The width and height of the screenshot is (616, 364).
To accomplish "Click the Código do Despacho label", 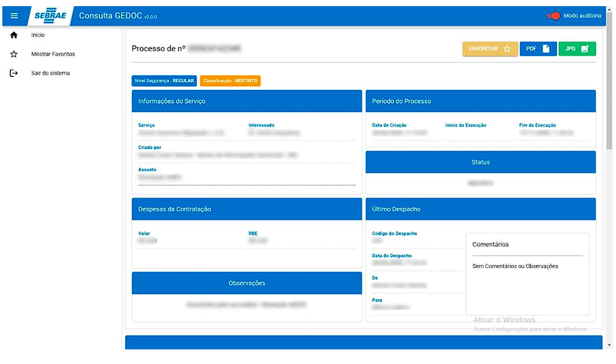I will tap(395, 233).
